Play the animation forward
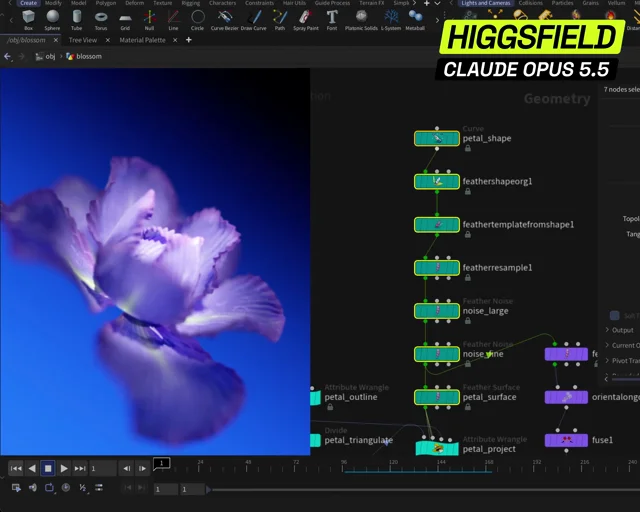The image size is (640, 512). pos(64,468)
